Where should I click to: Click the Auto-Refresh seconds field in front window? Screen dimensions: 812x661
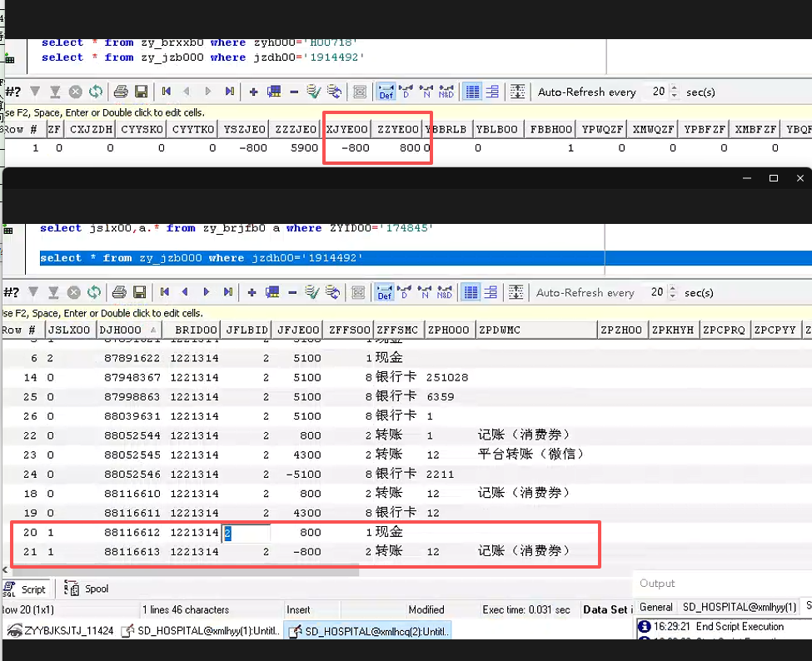pyautogui.click(x=655, y=292)
